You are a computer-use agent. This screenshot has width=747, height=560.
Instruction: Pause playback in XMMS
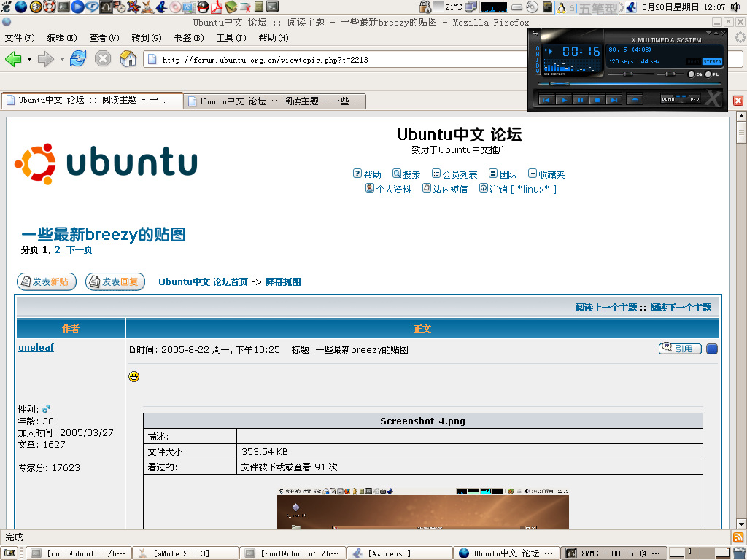pos(580,99)
